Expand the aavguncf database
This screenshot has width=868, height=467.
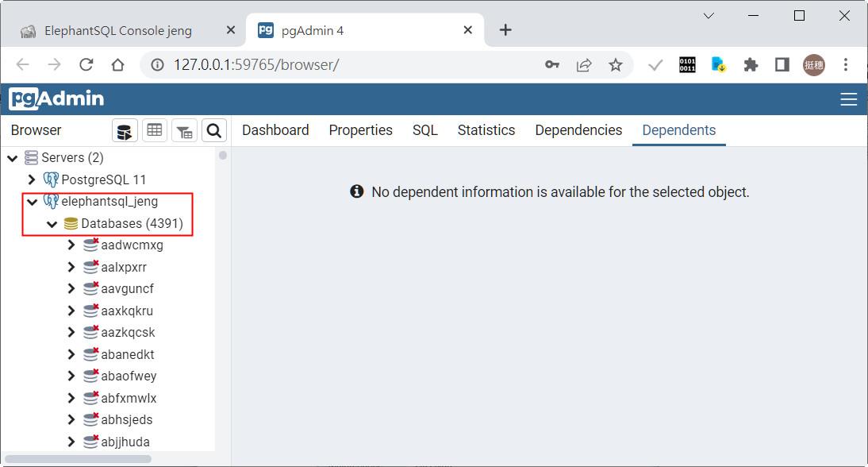pyautogui.click(x=71, y=288)
